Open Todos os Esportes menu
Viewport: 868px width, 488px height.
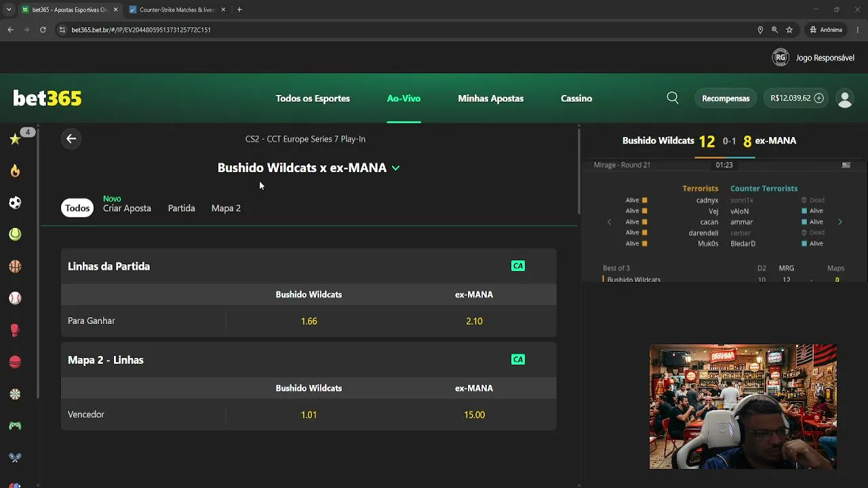313,98
